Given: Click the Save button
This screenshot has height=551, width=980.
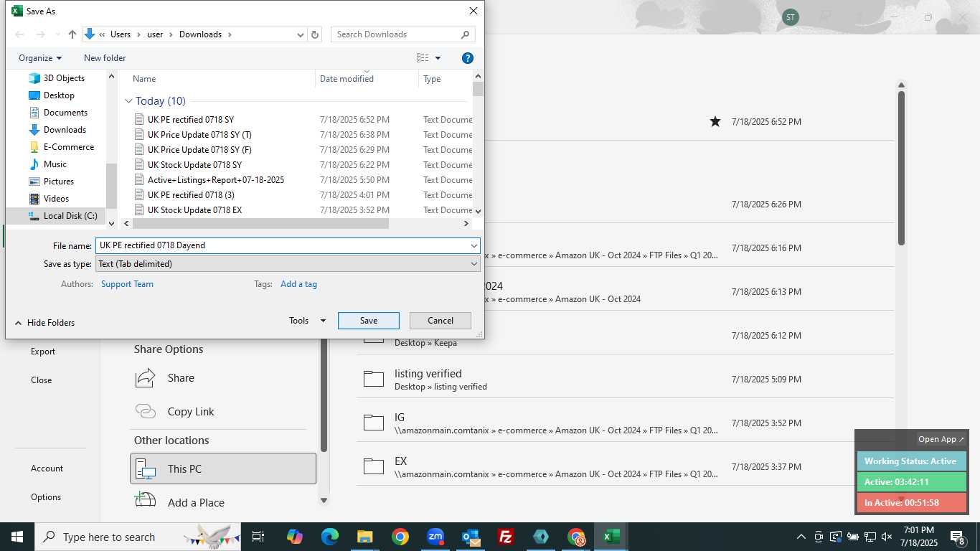Looking at the screenshot, I should coord(369,321).
